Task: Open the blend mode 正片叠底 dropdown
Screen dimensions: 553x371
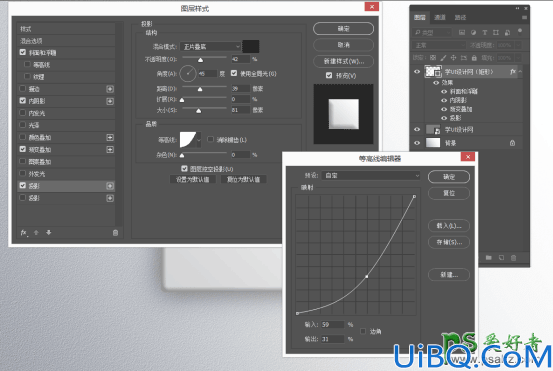Action: (x=211, y=47)
